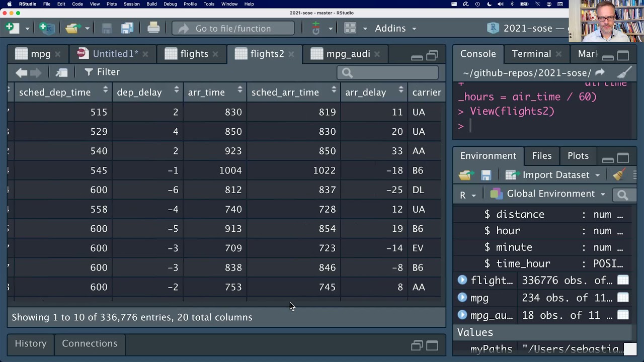
Task: Click the Save All documents icon
Action: pos(127,28)
